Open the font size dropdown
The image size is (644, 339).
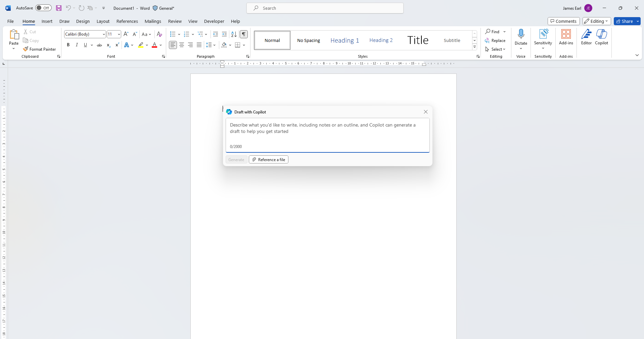coord(119,34)
